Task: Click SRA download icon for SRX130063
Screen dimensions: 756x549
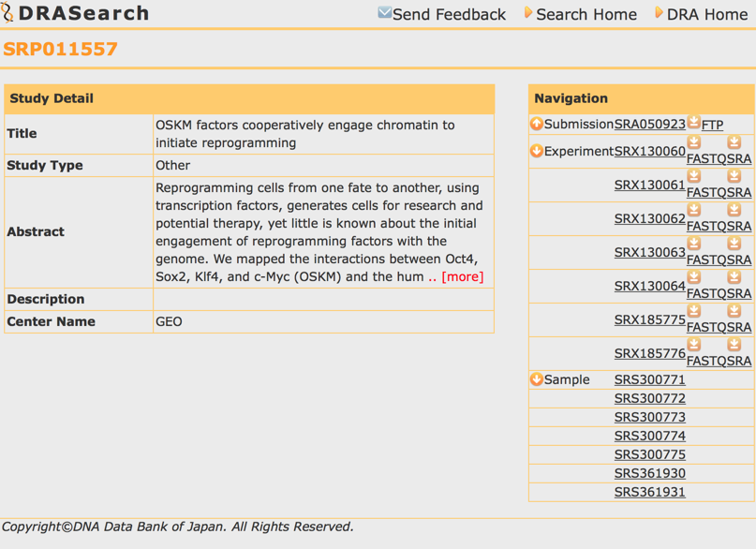Action: point(734,244)
